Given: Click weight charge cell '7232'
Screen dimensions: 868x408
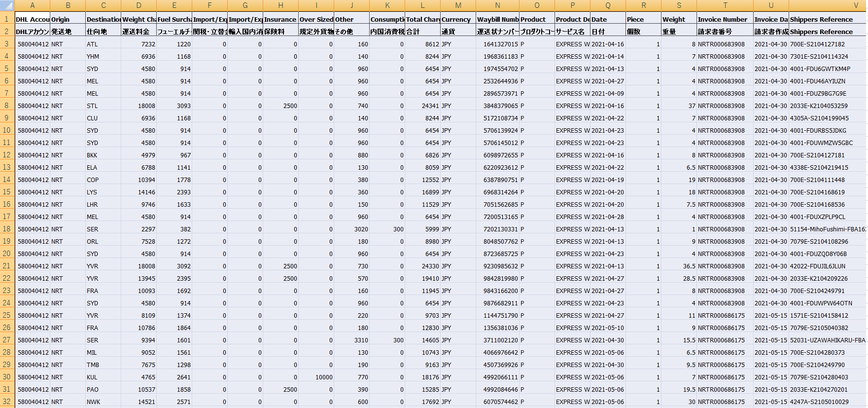Looking at the screenshot, I should [139, 44].
